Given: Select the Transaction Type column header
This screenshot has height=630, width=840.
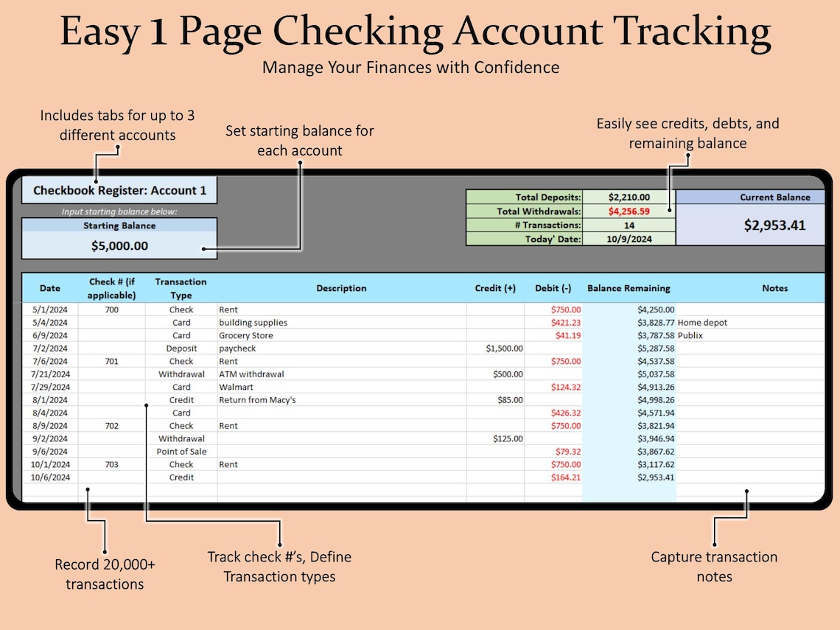Looking at the screenshot, I should pyautogui.click(x=181, y=288).
